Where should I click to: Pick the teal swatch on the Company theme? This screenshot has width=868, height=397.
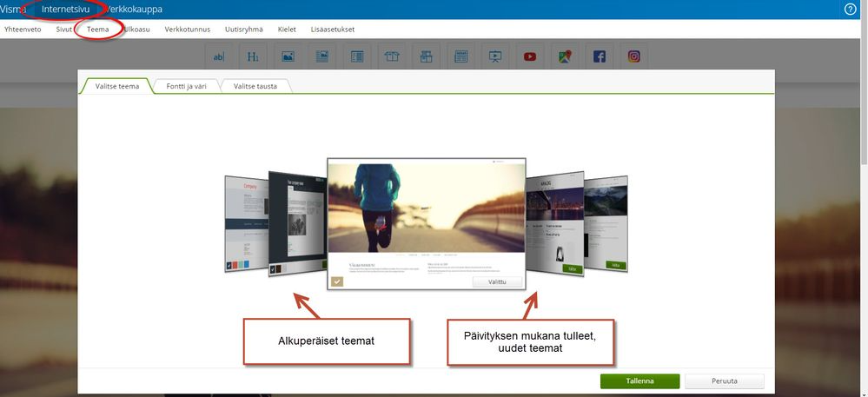click(241, 265)
